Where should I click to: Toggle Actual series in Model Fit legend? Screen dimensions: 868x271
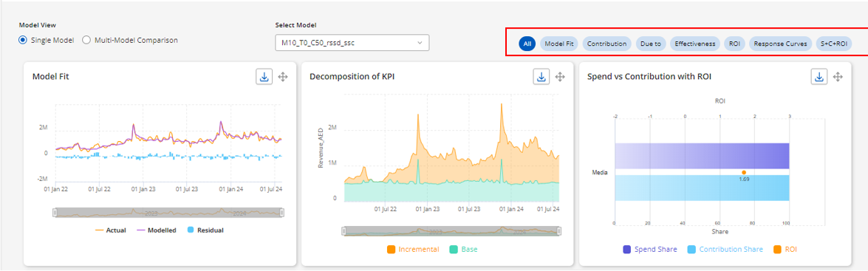[x=111, y=230]
